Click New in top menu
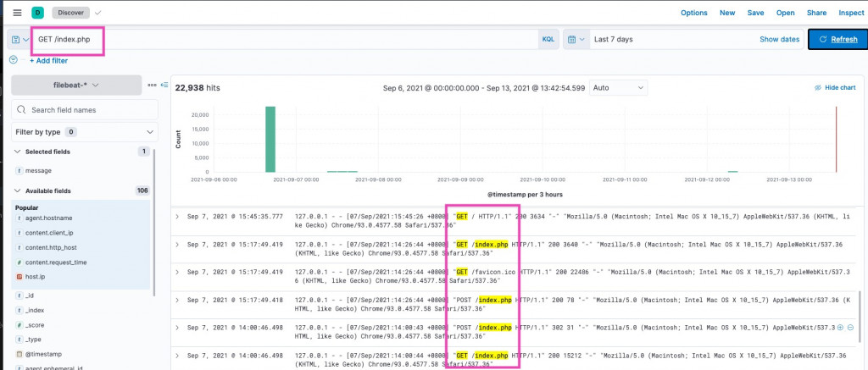The height and width of the screenshot is (370, 868). click(727, 13)
